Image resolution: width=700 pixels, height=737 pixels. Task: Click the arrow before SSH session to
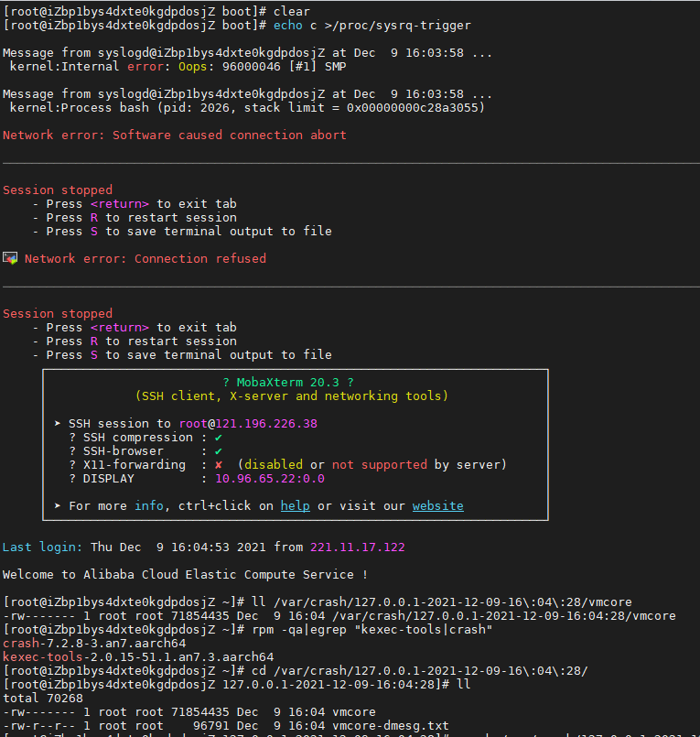click(x=58, y=424)
